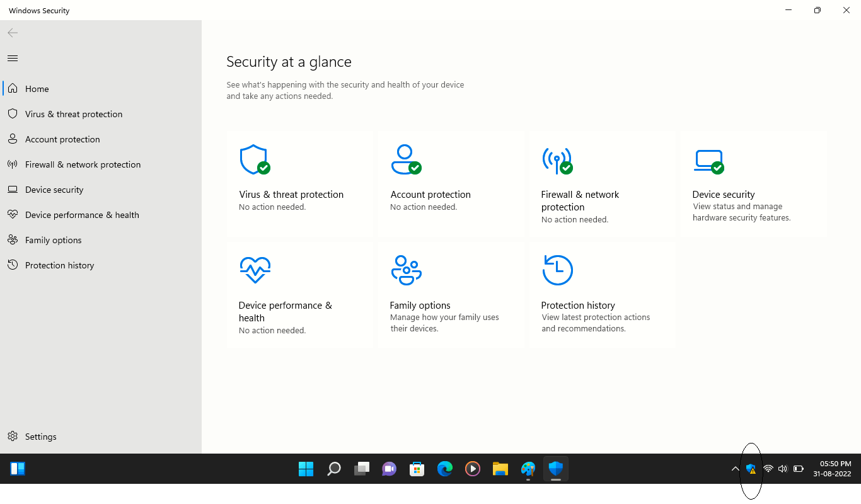
Task: Click the battery tray icon
Action: 799,469
